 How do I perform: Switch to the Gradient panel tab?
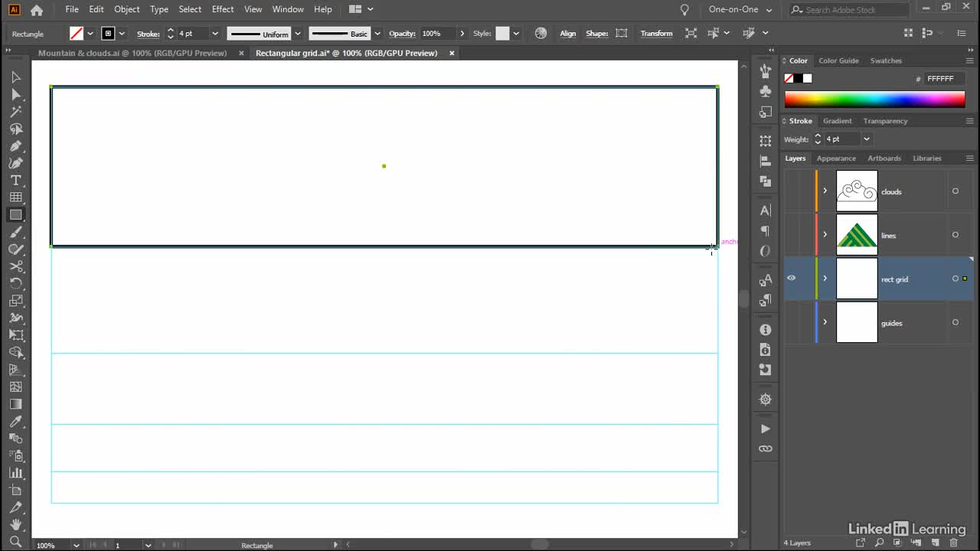click(837, 121)
